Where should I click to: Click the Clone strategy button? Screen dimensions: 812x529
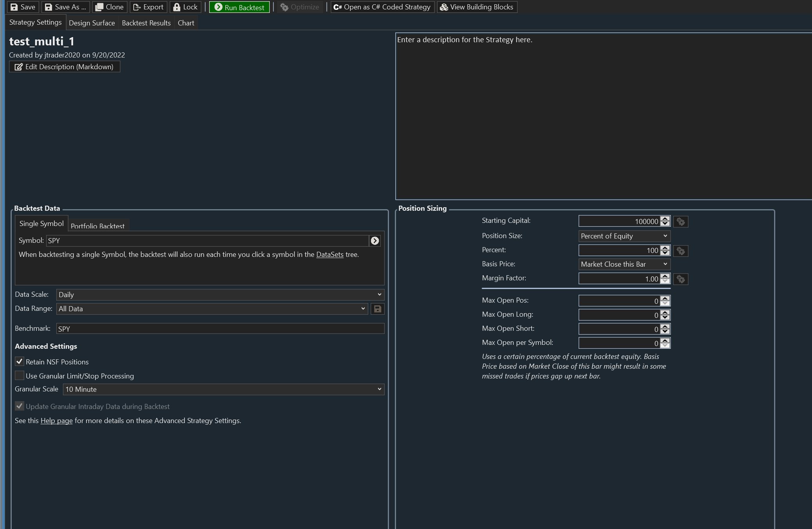point(110,7)
